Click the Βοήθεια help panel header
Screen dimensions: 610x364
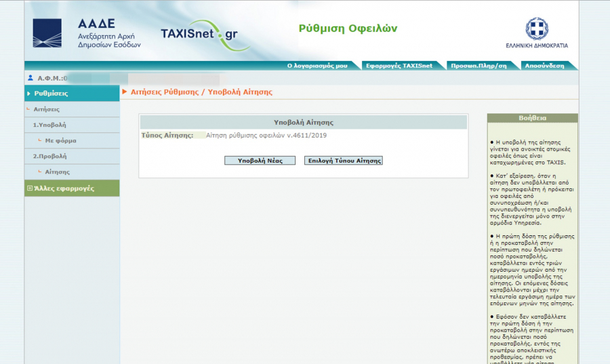point(532,118)
